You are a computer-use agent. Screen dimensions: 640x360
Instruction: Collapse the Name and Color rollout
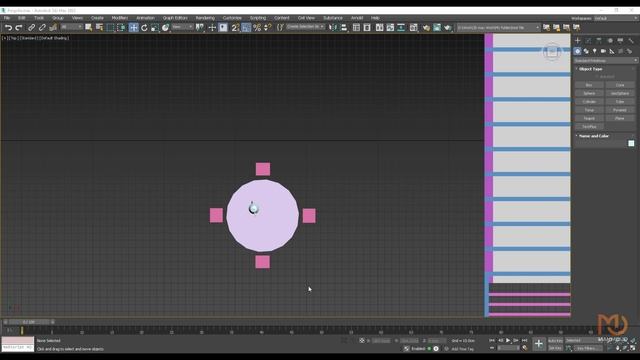pos(594,136)
